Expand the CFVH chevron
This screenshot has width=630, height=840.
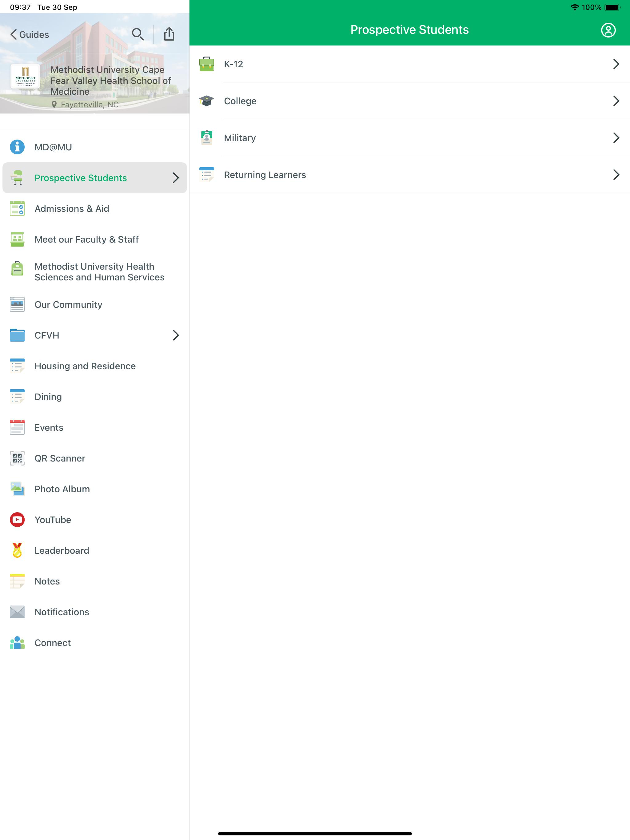(x=176, y=335)
